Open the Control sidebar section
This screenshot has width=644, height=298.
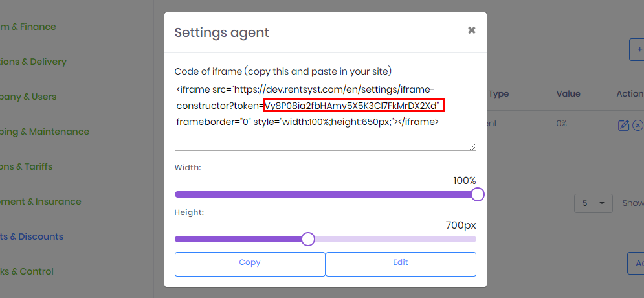[x=27, y=271]
